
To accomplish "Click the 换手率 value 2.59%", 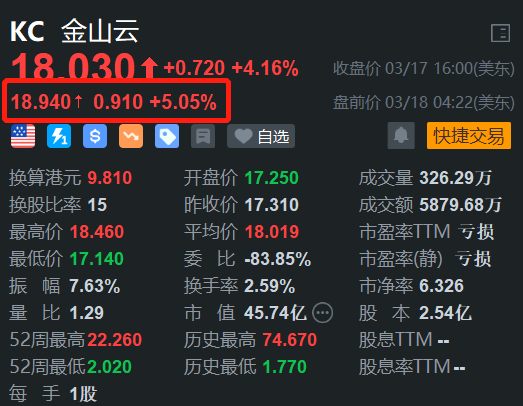I will [x=270, y=286].
